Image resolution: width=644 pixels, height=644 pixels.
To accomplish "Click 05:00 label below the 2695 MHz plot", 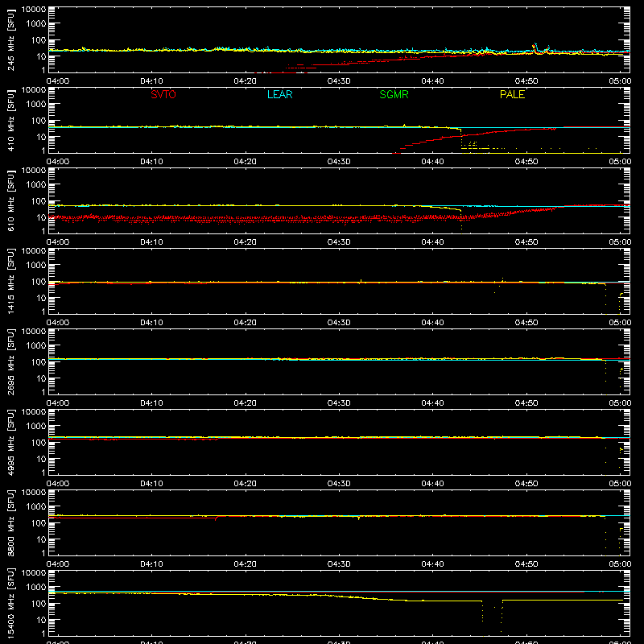I will pos(620,403).
